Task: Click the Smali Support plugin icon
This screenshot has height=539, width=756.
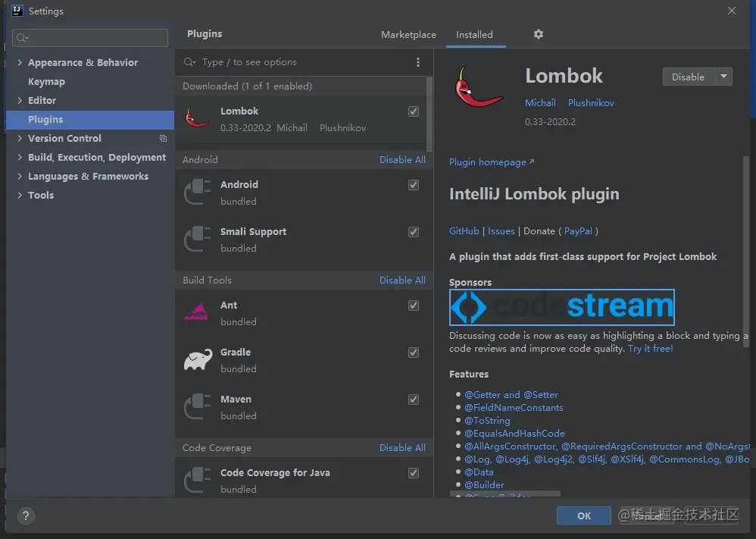Action: coord(197,239)
